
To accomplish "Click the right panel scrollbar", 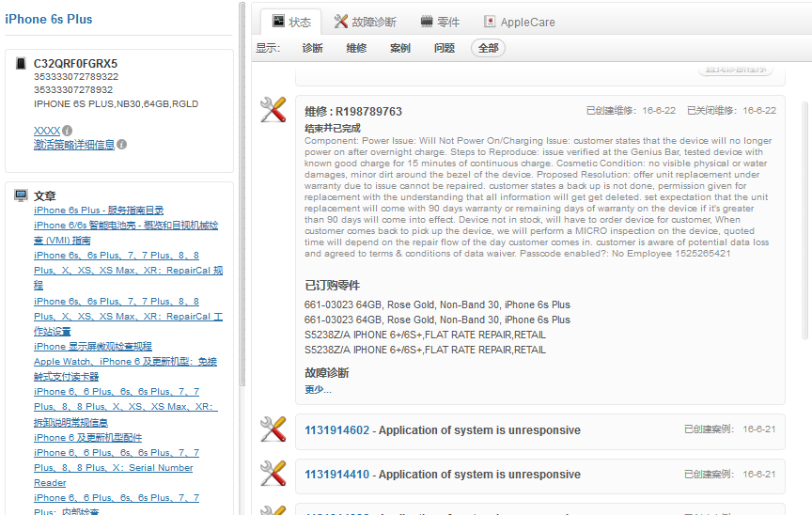I will (x=805, y=221).
